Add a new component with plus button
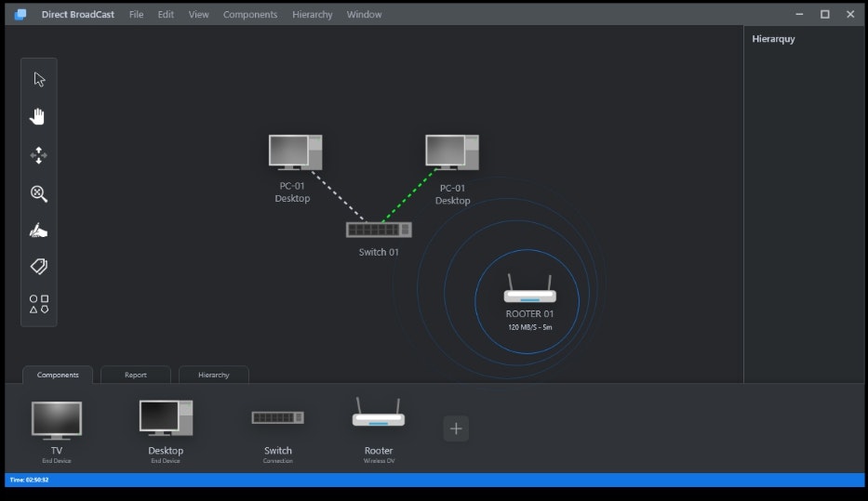The width and height of the screenshot is (868, 501). point(456,428)
